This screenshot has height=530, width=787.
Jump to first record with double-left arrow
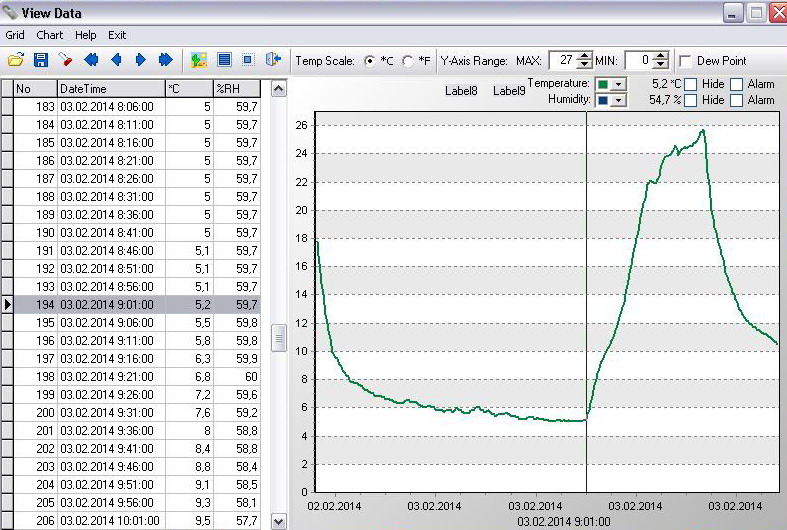[91, 60]
